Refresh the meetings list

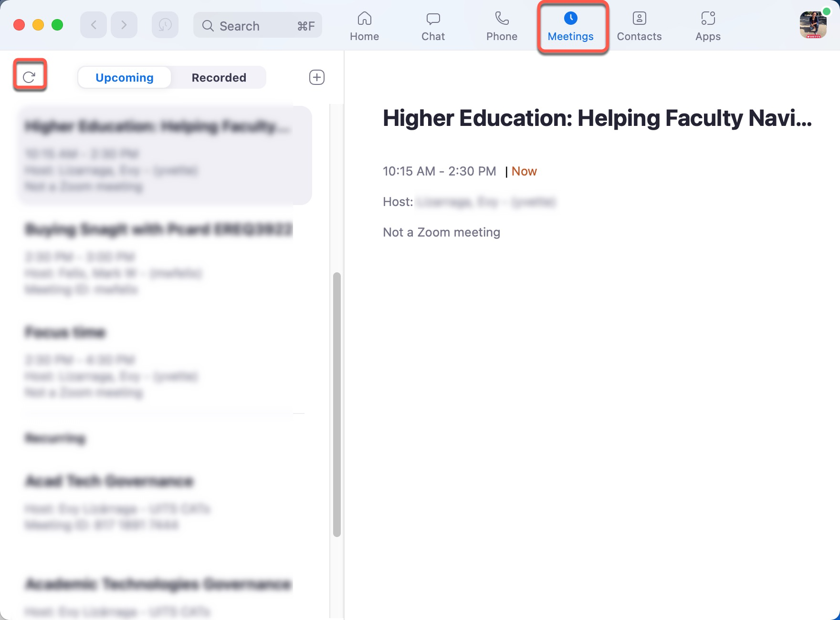tap(29, 77)
